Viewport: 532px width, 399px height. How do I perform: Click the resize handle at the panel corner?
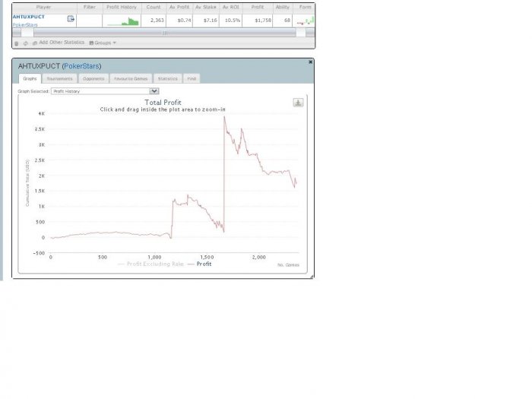(312, 277)
